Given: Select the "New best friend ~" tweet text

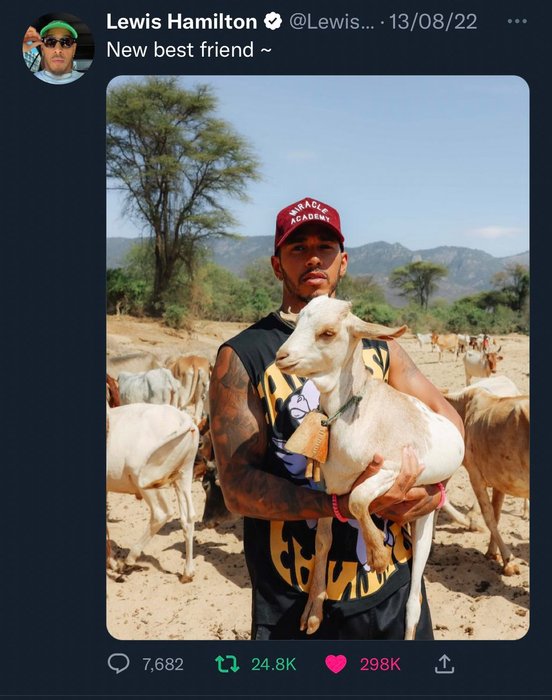Looking at the screenshot, I should coord(188,50).
